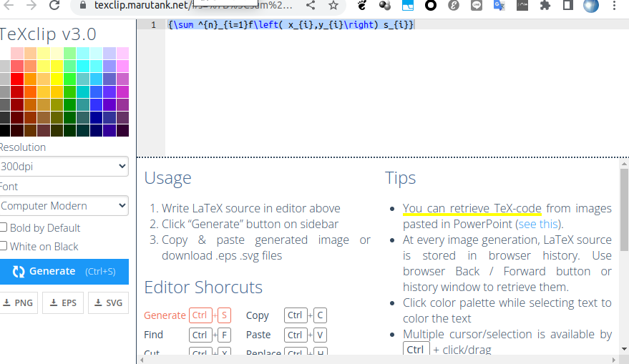Click the browser forward arrow
Screen dimensions: 629x364
(31, 5)
